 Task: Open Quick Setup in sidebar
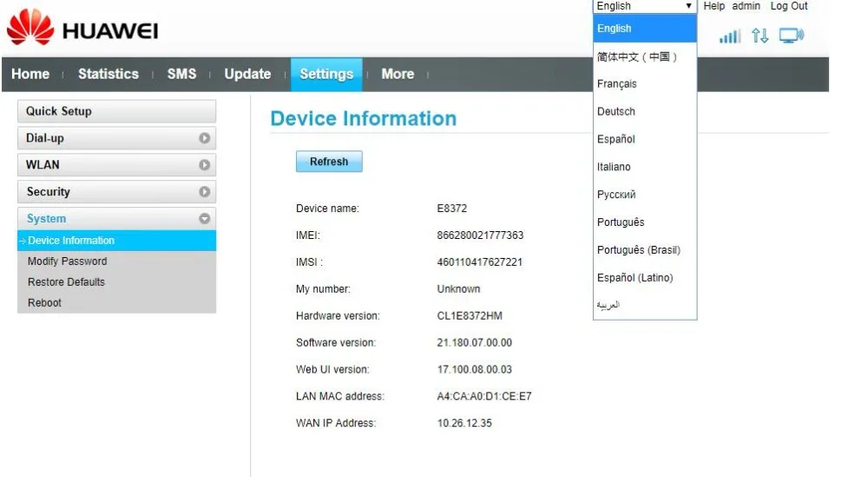116,111
